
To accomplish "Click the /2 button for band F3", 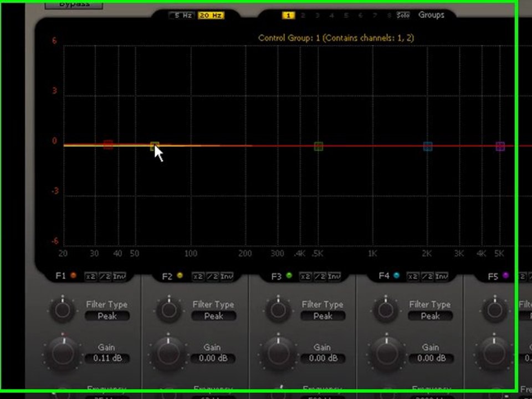I will 320,277.
